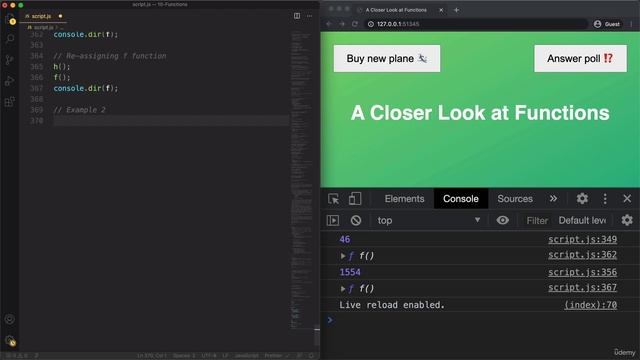The width and height of the screenshot is (640, 360).
Task: Toggle the DevTools device toolbar
Action: pyautogui.click(x=355, y=199)
